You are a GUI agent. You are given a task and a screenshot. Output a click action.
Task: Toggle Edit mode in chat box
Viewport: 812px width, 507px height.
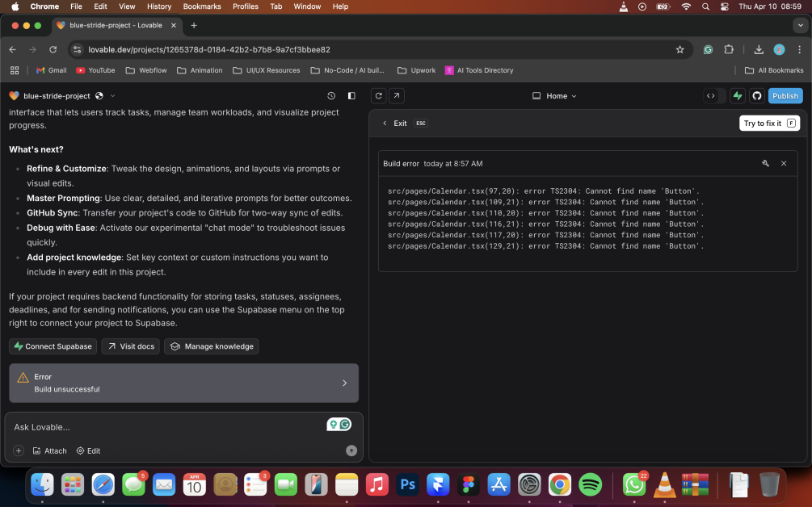pos(88,450)
